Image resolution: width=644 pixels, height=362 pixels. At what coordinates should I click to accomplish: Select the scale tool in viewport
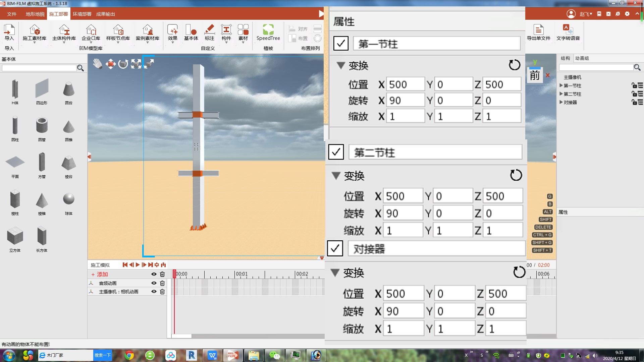click(x=136, y=64)
